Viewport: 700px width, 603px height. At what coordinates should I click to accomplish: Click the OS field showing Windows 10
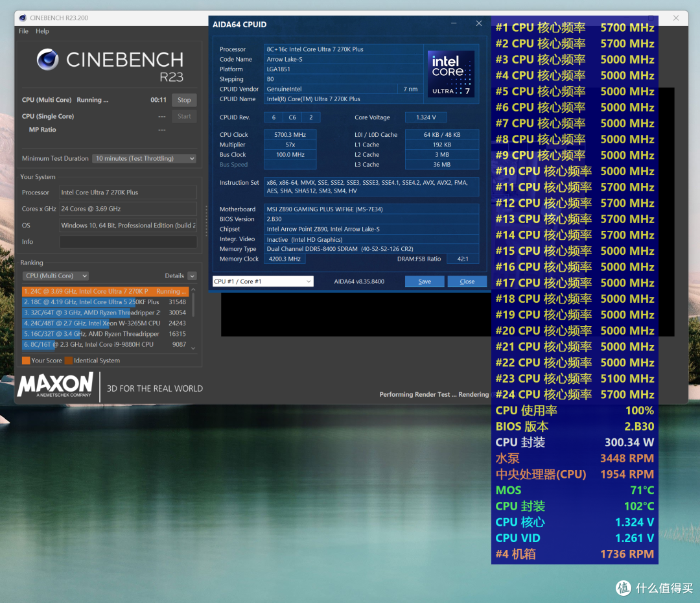128,226
